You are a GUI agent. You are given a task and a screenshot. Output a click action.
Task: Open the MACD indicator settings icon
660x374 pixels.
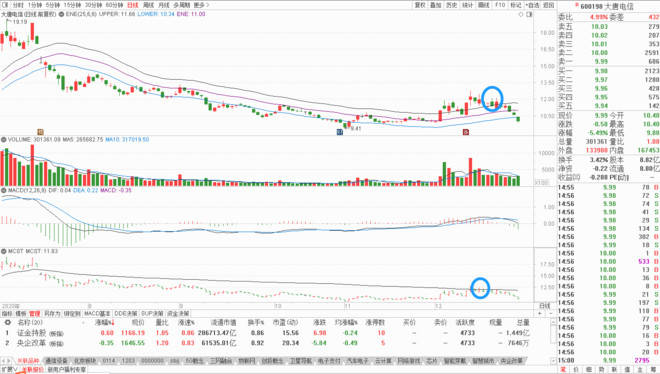[x=4, y=190]
